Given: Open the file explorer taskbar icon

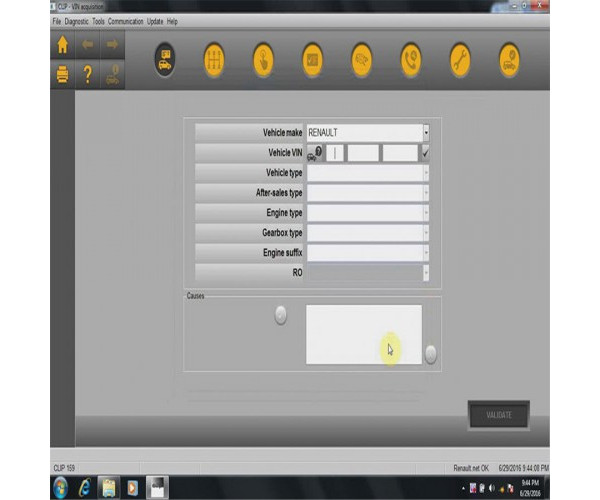Looking at the screenshot, I should pyautogui.click(x=109, y=488).
